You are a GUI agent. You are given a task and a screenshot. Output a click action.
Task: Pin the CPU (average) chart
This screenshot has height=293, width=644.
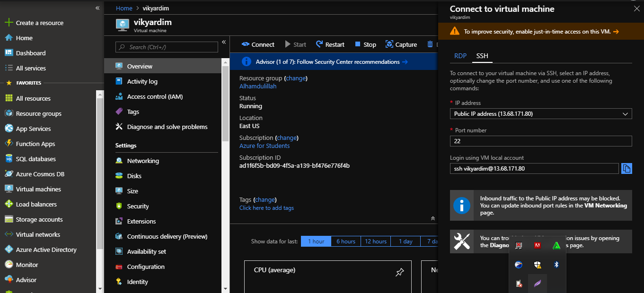pos(400,272)
